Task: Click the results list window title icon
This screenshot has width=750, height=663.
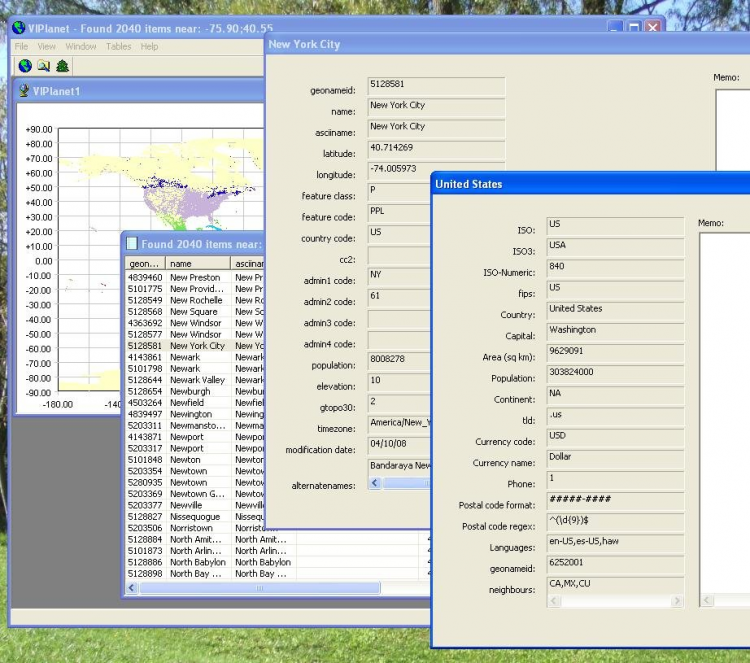Action: tap(132, 244)
